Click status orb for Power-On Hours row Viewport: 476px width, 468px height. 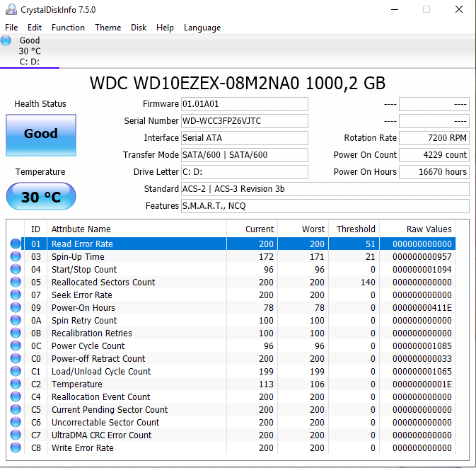[16, 307]
